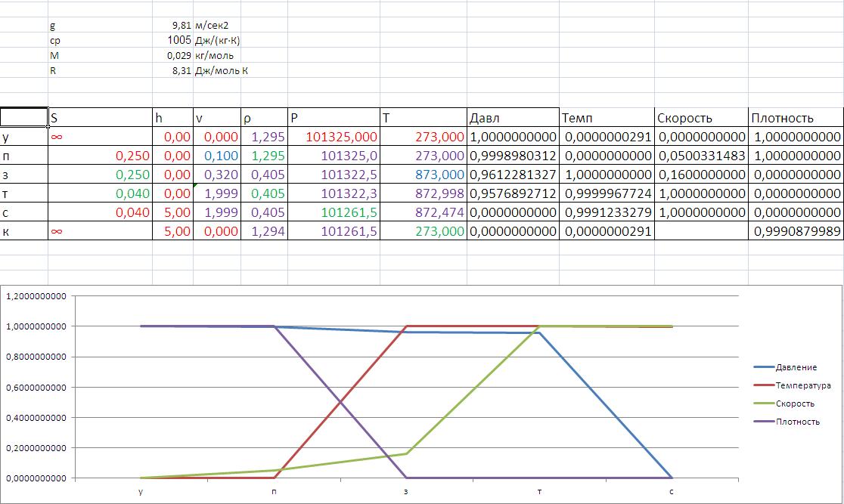Select the 'Плотность' entry in chart legend

click(797, 422)
